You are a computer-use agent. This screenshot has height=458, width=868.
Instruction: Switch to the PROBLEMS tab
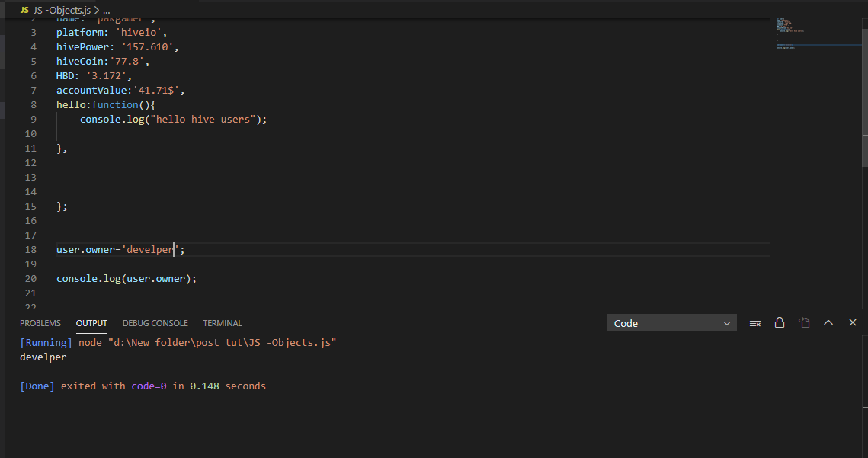[x=40, y=323]
